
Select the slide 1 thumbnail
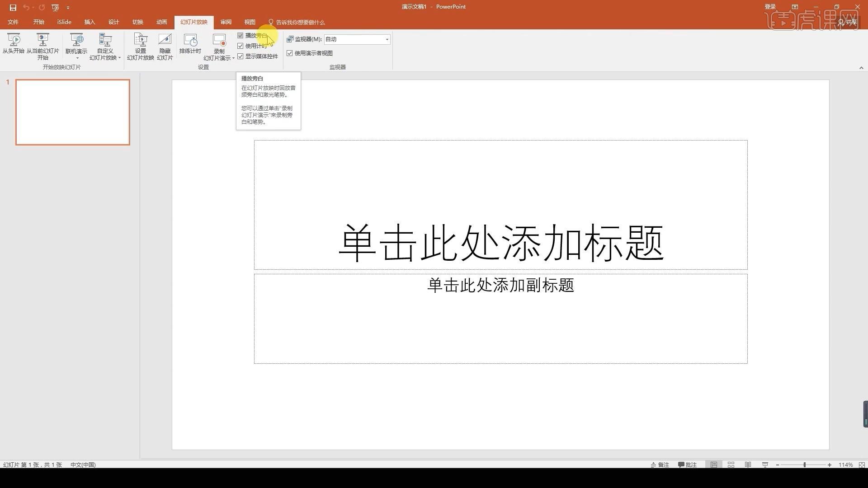(72, 112)
